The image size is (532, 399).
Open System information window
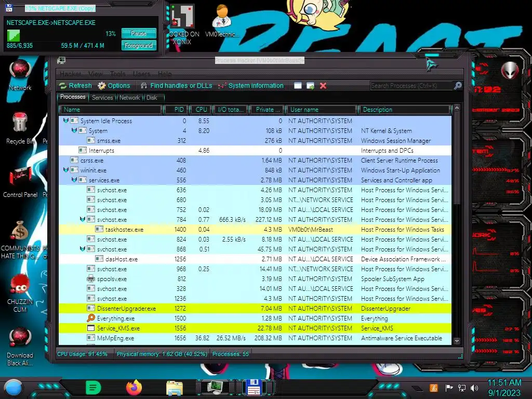[x=251, y=86]
